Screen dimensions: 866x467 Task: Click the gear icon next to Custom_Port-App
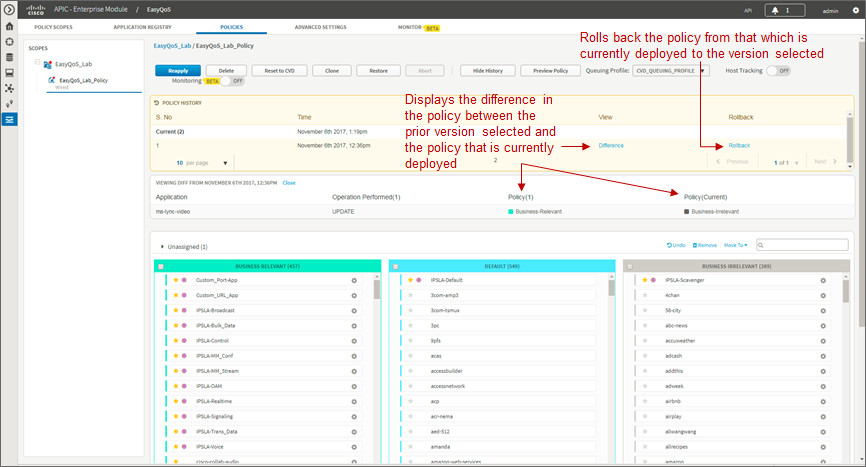[x=354, y=280]
